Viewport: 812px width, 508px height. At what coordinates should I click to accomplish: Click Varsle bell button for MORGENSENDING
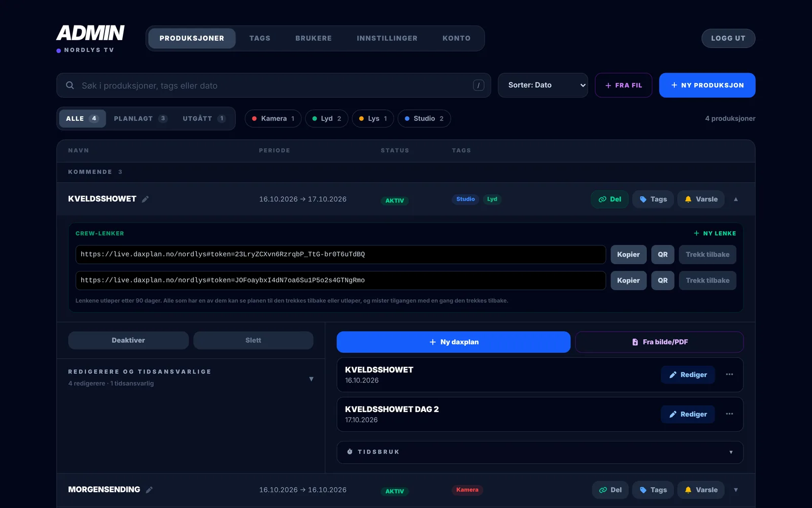701,490
